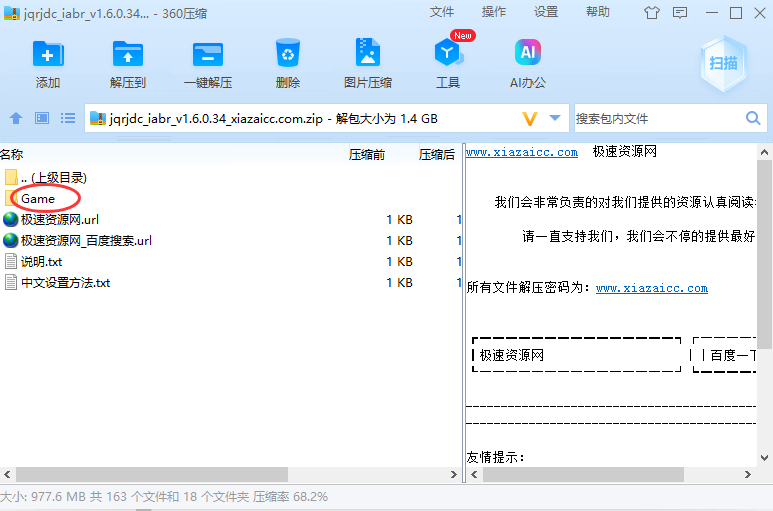The image size is (773, 511).
Task: Click the folder icon of ..(上级目录)
Action: (x=11, y=177)
